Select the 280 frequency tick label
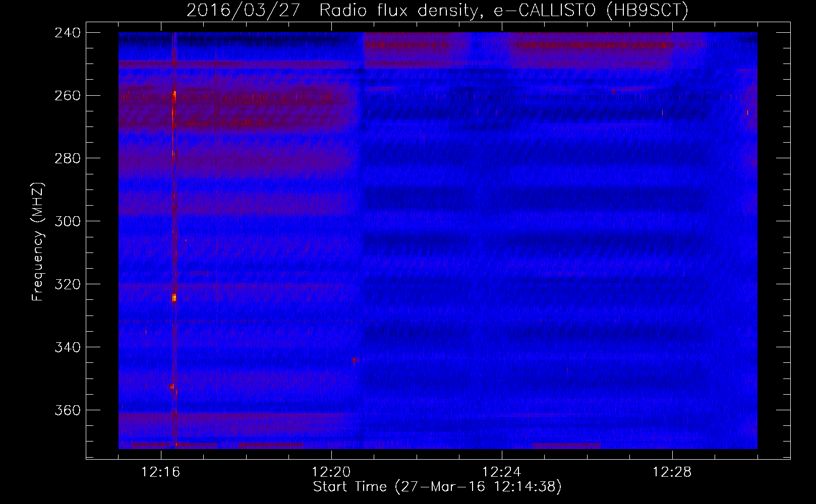816x504 pixels. click(68, 158)
